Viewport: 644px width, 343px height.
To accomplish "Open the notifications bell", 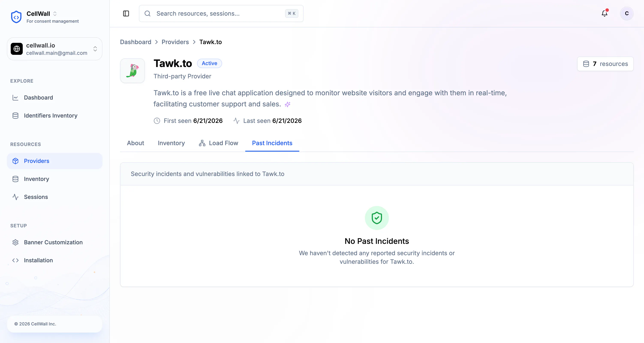I will pos(605,13).
